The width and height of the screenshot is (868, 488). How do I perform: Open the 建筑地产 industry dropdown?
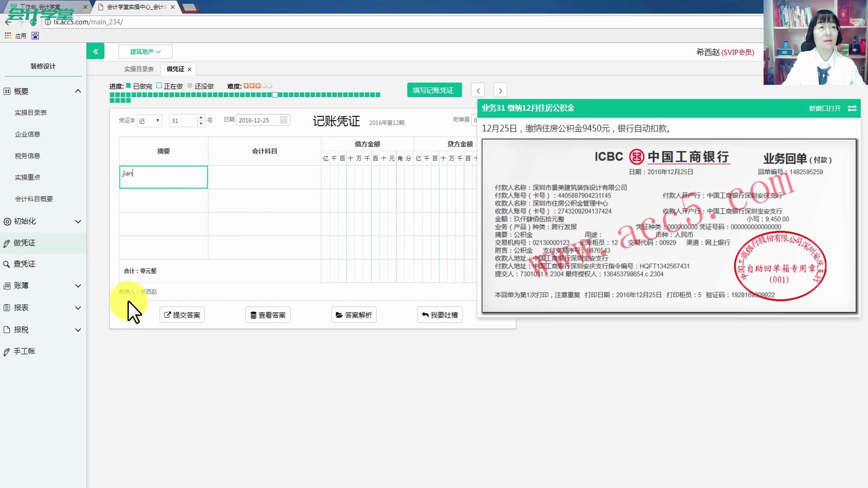pyautogui.click(x=145, y=52)
